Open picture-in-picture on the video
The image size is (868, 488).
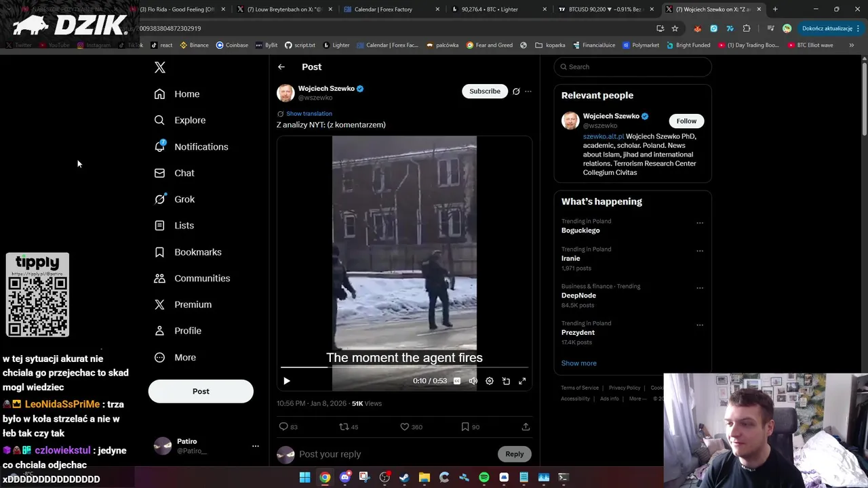506,381
